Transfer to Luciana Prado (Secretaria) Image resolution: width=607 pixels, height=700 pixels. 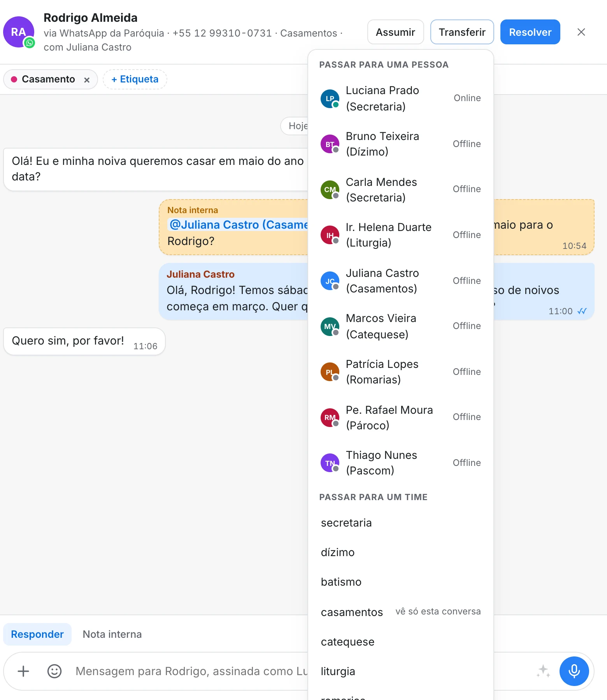pos(401,98)
